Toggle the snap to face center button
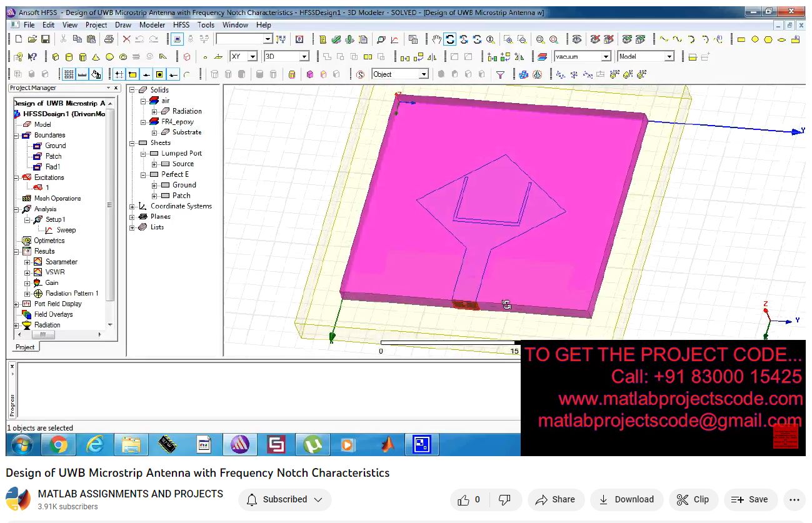This screenshot has width=812, height=523. pos(160,74)
